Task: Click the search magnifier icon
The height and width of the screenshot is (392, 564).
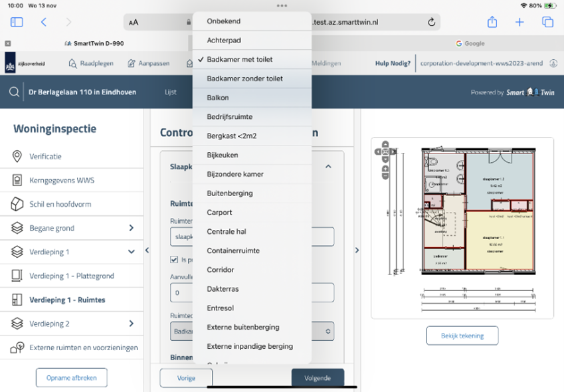Action: coord(14,92)
